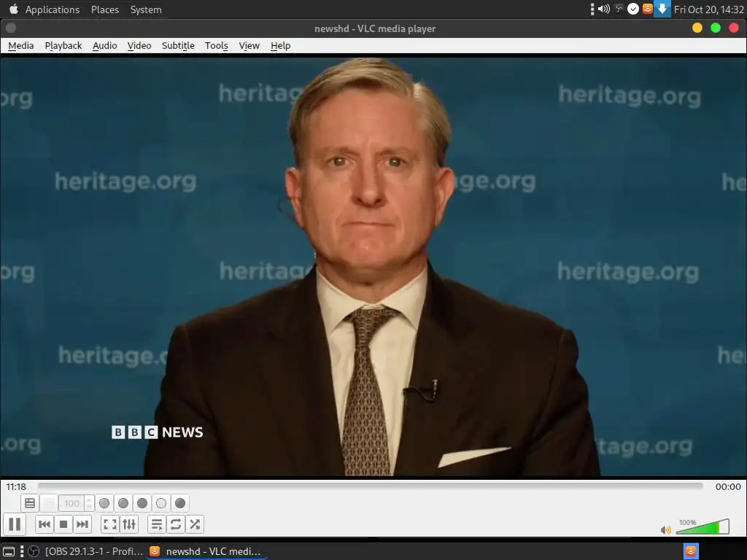Maximize VLC with the green button

click(716, 28)
